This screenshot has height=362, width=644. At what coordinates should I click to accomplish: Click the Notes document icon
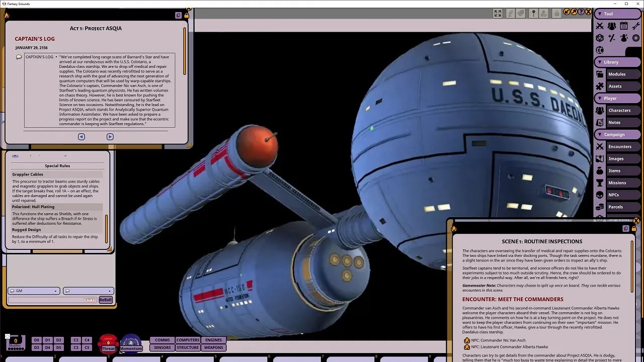[x=600, y=123]
